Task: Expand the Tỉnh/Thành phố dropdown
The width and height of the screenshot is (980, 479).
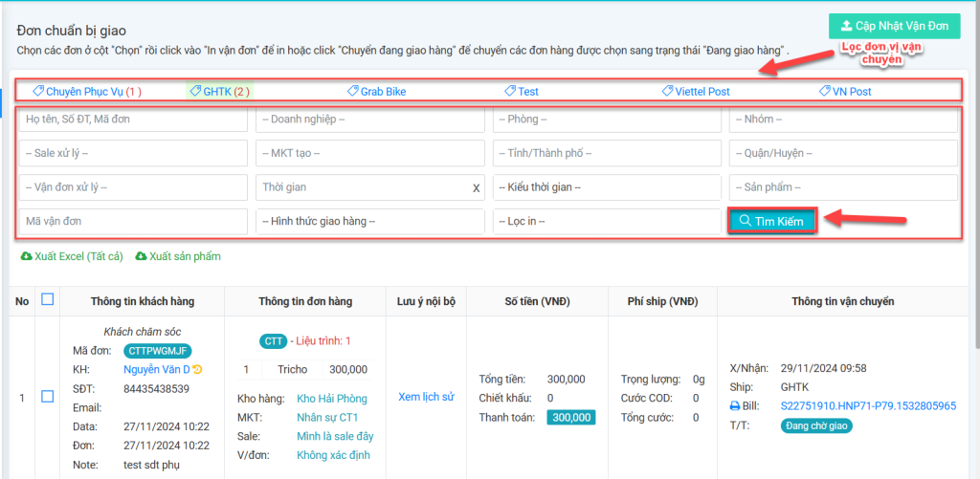Action: (x=607, y=153)
